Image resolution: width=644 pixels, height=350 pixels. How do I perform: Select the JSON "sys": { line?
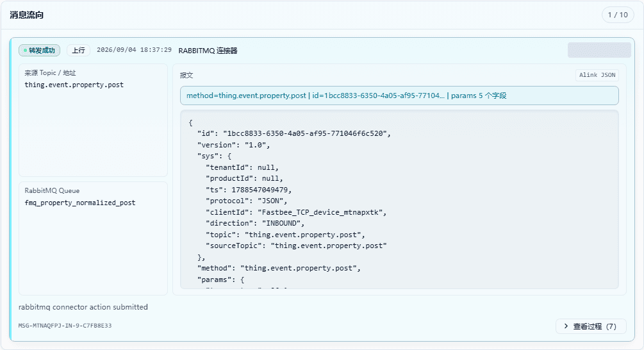click(215, 156)
